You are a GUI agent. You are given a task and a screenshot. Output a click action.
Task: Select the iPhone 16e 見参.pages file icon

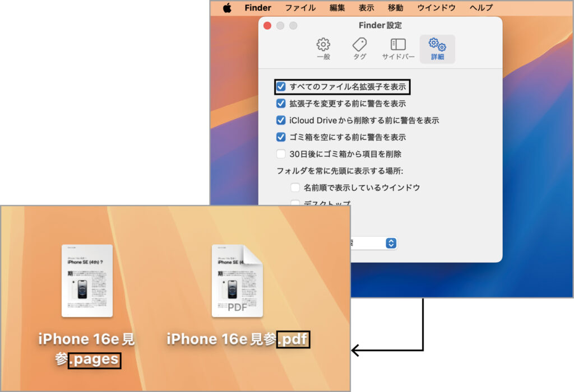click(x=87, y=281)
